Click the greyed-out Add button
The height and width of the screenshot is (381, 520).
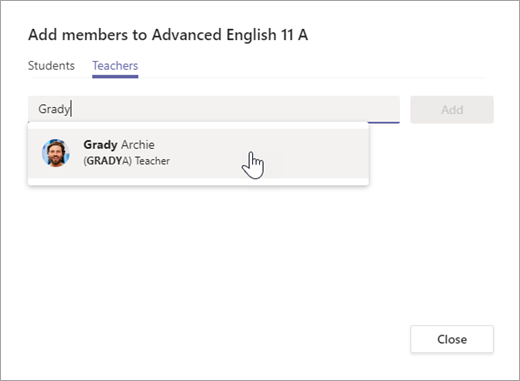[x=452, y=110]
